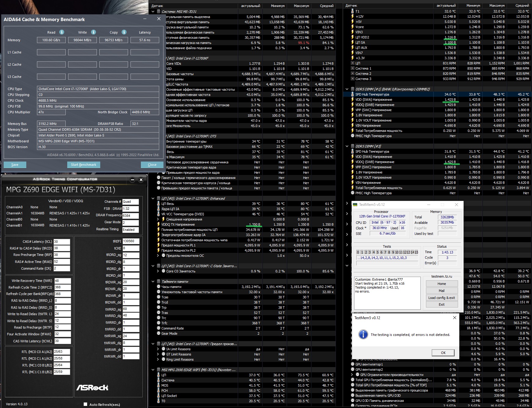Select the 'ЦП Socket' temperature row

pos(246,396)
